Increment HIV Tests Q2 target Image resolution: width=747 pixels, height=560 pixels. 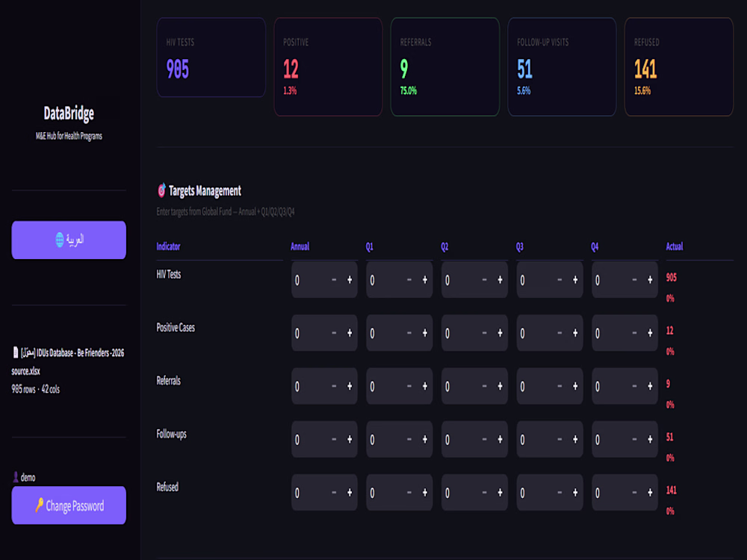pos(500,280)
